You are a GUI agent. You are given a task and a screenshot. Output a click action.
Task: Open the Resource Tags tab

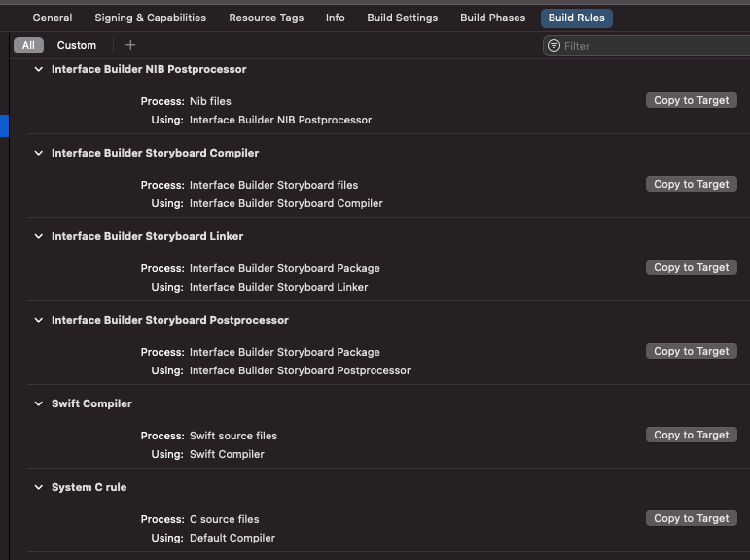tap(266, 17)
